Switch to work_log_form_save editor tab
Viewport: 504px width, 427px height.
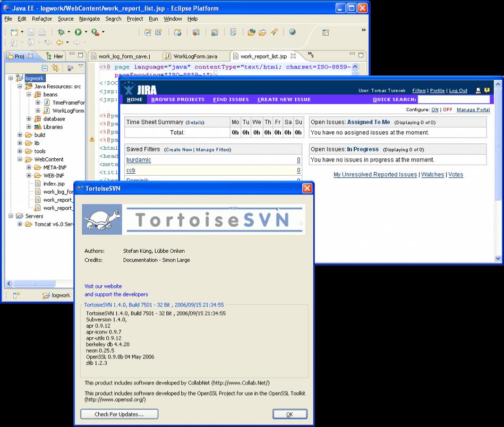pyautogui.click(x=124, y=56)
